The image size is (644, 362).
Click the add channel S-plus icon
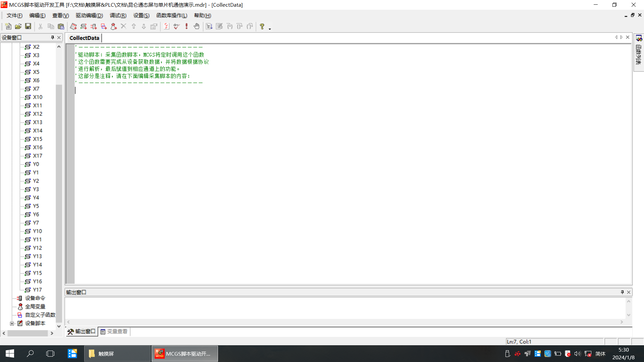click(84, 26)
